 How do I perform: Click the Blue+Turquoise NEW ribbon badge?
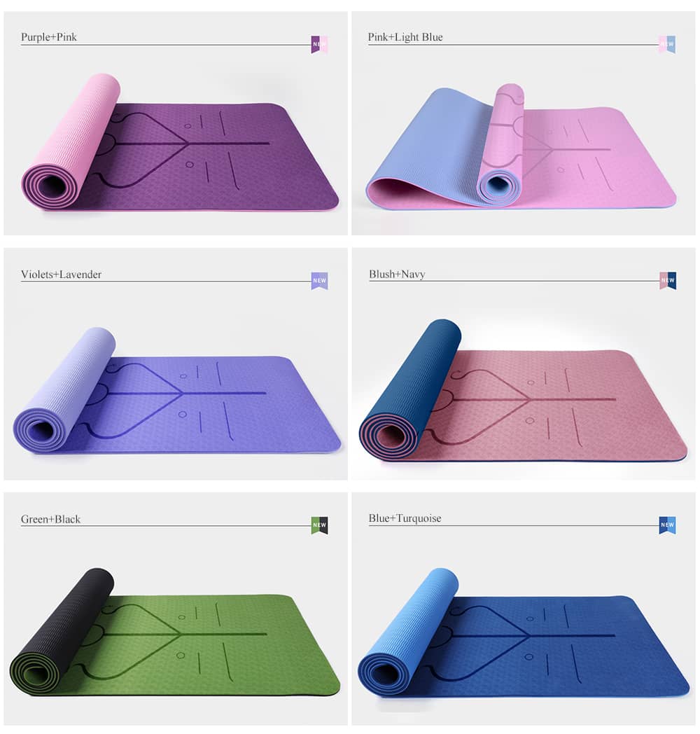click(x=667, y=525)
